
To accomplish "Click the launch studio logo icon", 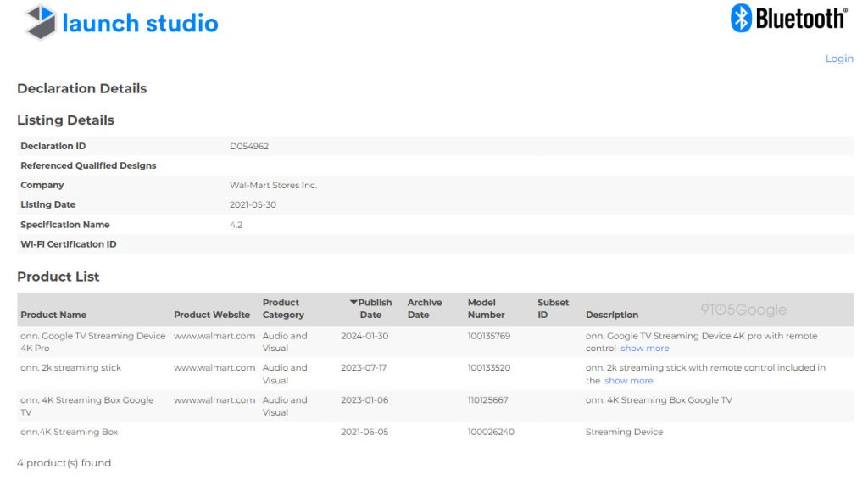I will (x=40, y=22).
